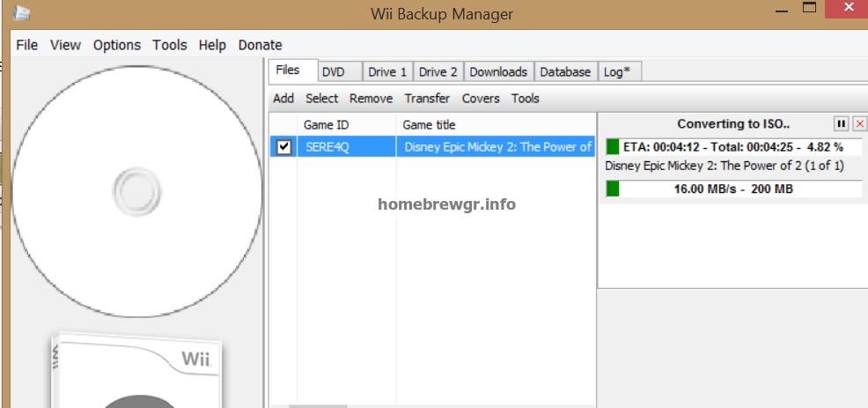This screenshot has height=408, width=868.
Task: Pause the ISO conversion
Action: tap(841, 123)
